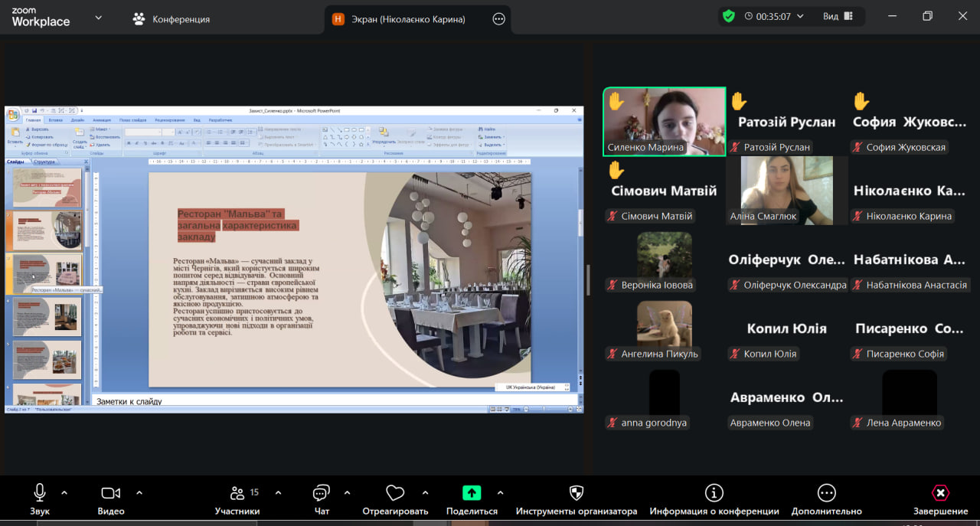Open screen share tab options ellipsis
The image size is (980, 526).
[x=498, y=19]
